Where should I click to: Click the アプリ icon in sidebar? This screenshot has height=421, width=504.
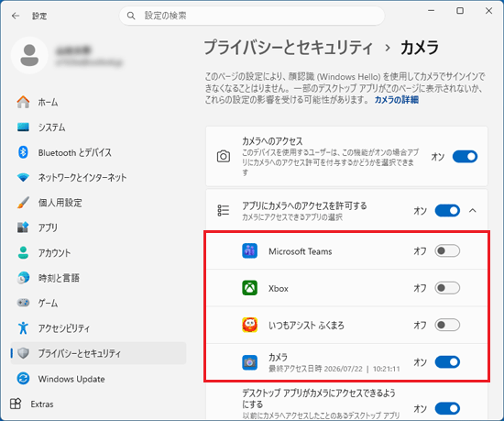(x=23, y=227)
